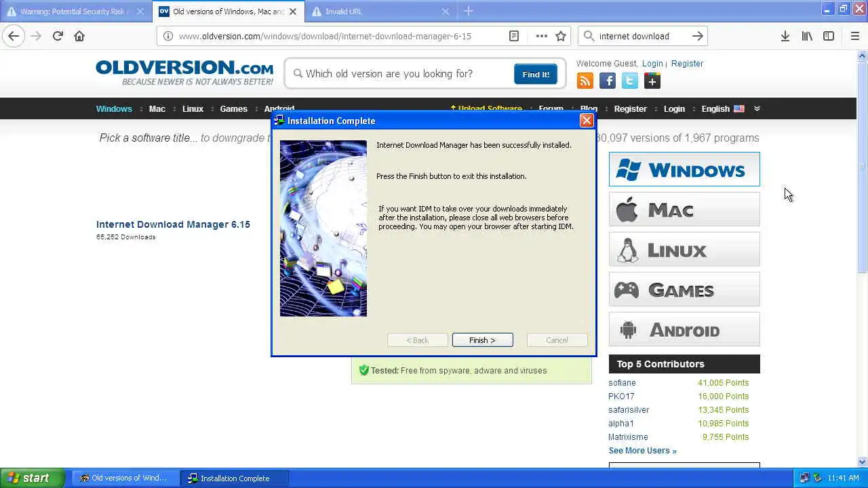Image resolution: width=868 pixels, height=488 pixels.
Task: Open a new browser tab with plus
Action: (x=469, y=11)
